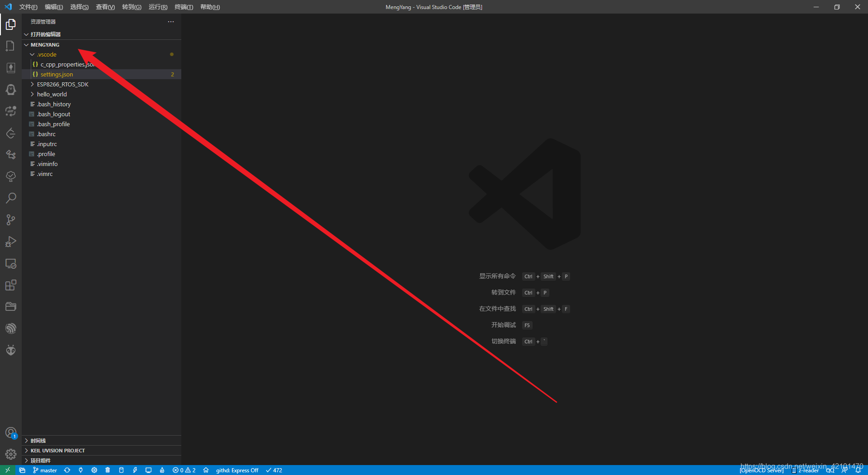
Task: Click OpenOCD Server status item
Action: point(762,470)
